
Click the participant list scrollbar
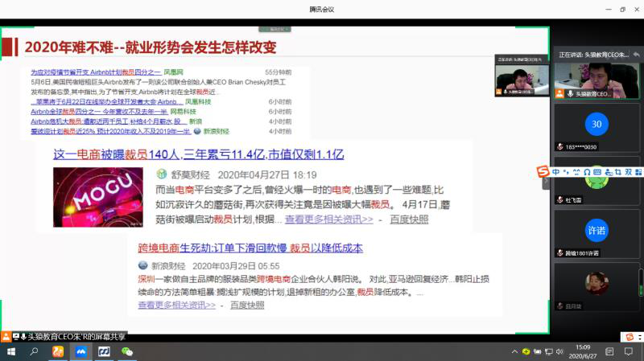(641, 281)
